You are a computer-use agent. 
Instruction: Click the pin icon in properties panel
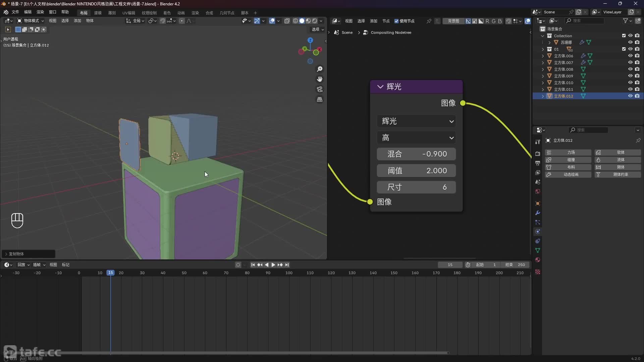coord(638,140)
